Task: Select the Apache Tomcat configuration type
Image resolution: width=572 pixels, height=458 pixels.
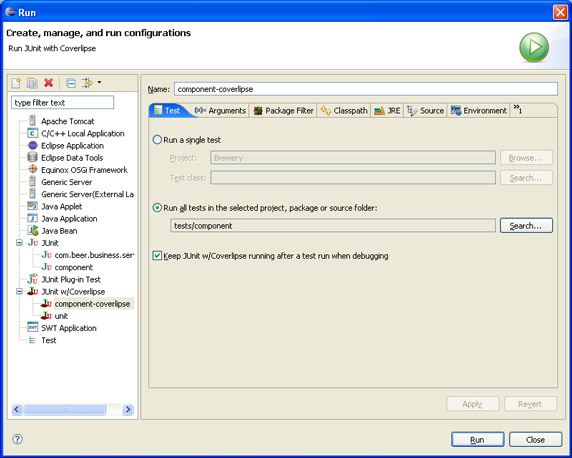Action: [67, 121]
